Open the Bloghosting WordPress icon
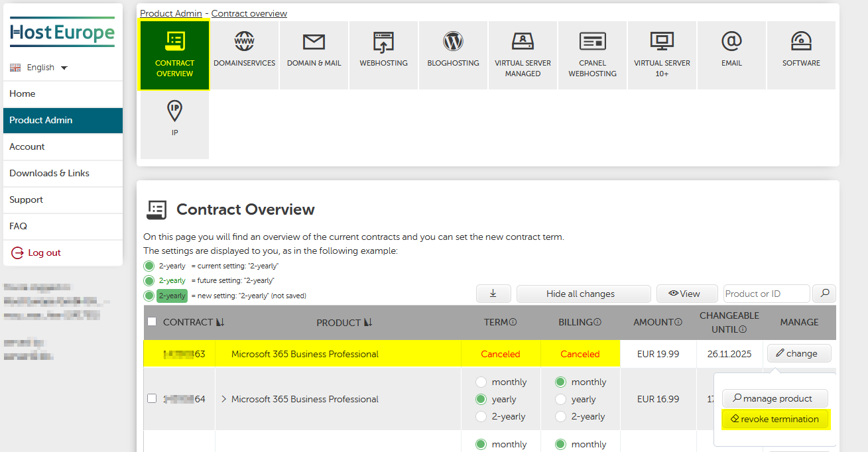The image size is (868, 452). click(x=453, y=42)
